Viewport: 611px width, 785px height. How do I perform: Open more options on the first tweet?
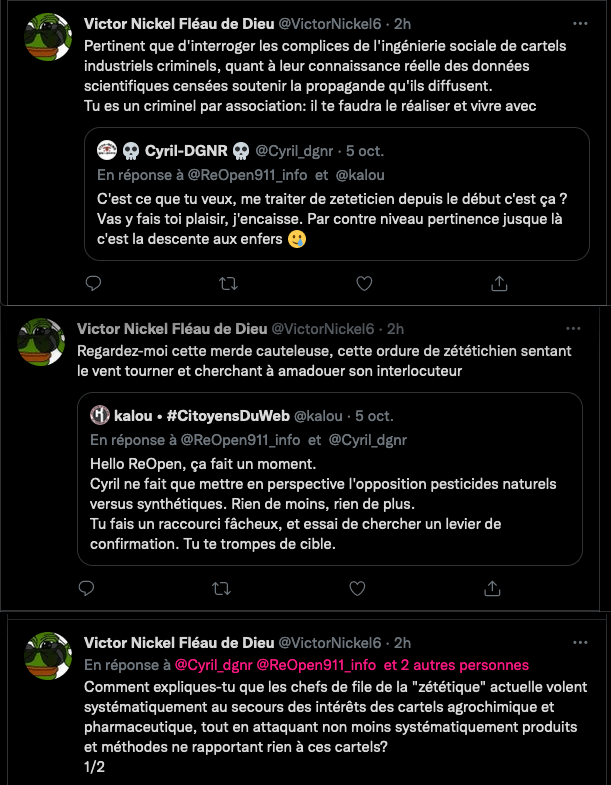tap(579, 23)
